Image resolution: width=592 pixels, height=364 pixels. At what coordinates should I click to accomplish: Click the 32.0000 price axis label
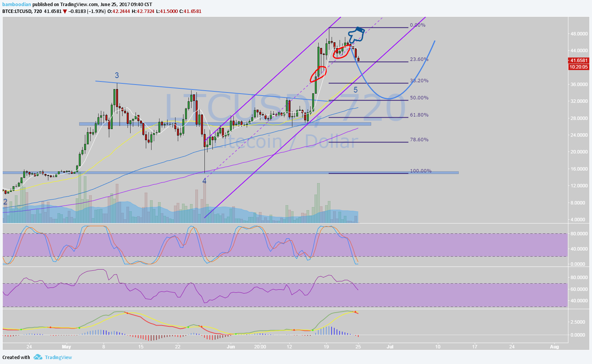579,101
